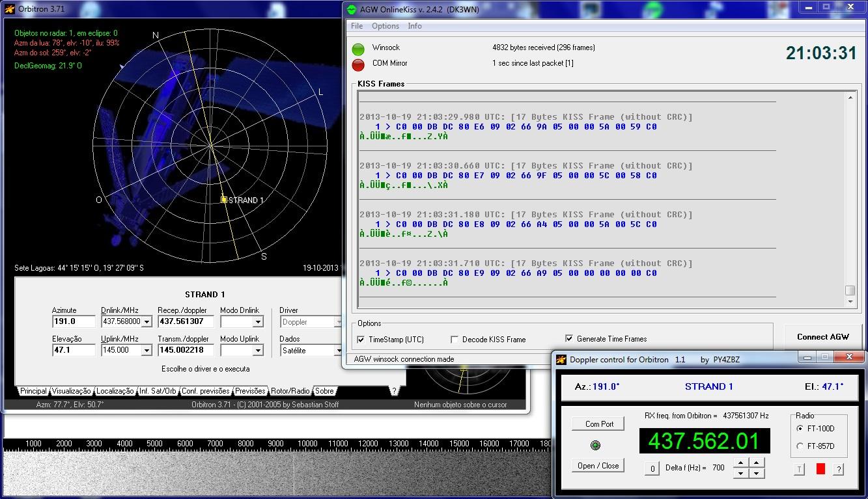Click the STRAND 1 satellite marker on radar

(x=224, y=200)
